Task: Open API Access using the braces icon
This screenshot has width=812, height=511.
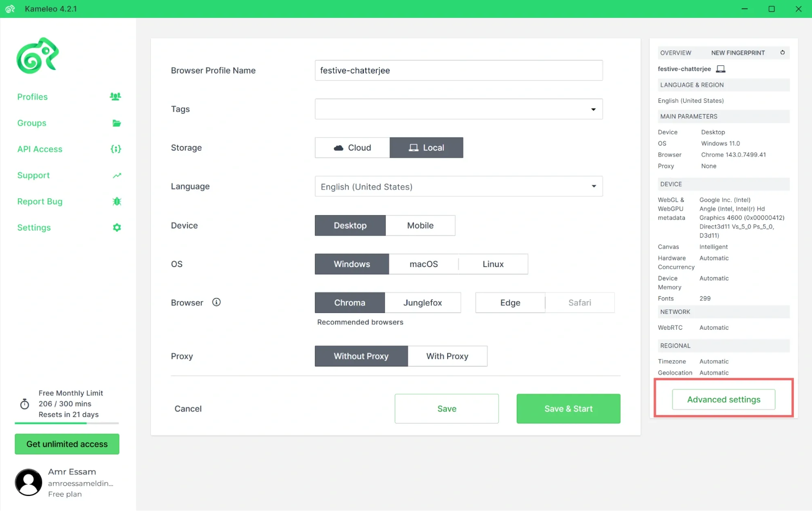Action: 116,149
